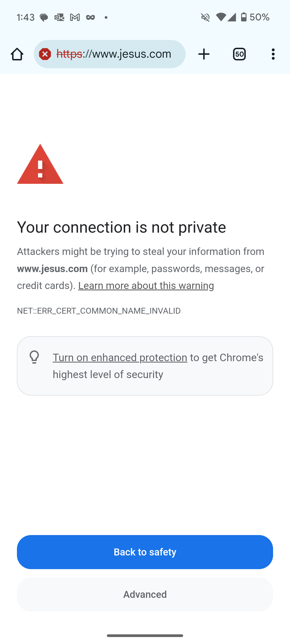Tap the bottom navigation gesture bar

pyautogui.click(x=145, y=635)
